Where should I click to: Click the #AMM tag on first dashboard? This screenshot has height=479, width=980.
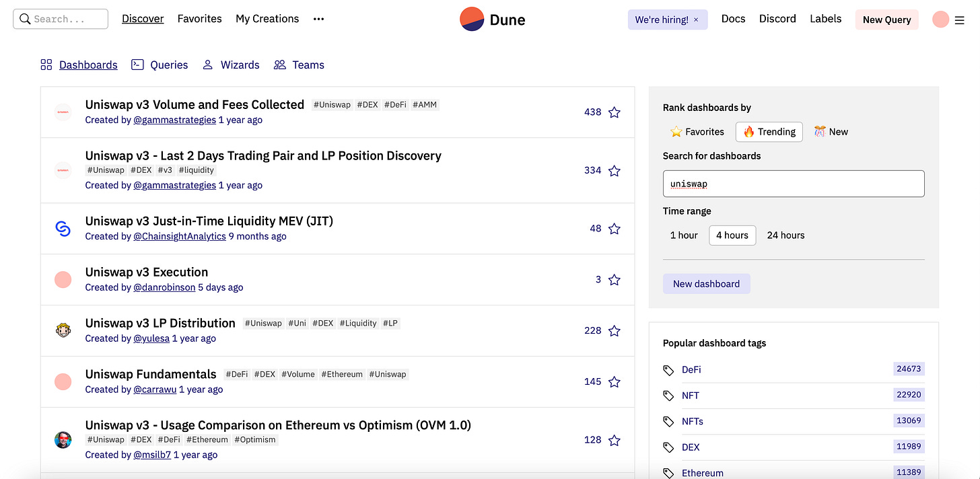click(x=425, y=105)
